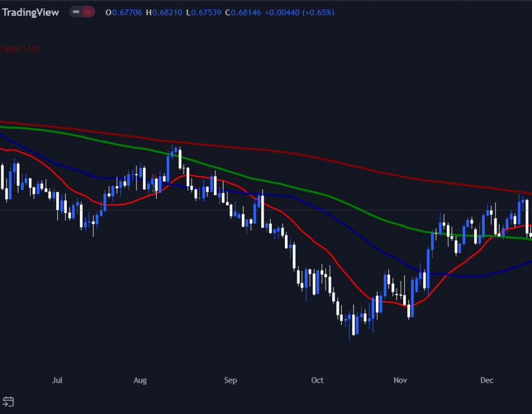
Task: Click the Jul label on time axis
Action: [57, 380]
